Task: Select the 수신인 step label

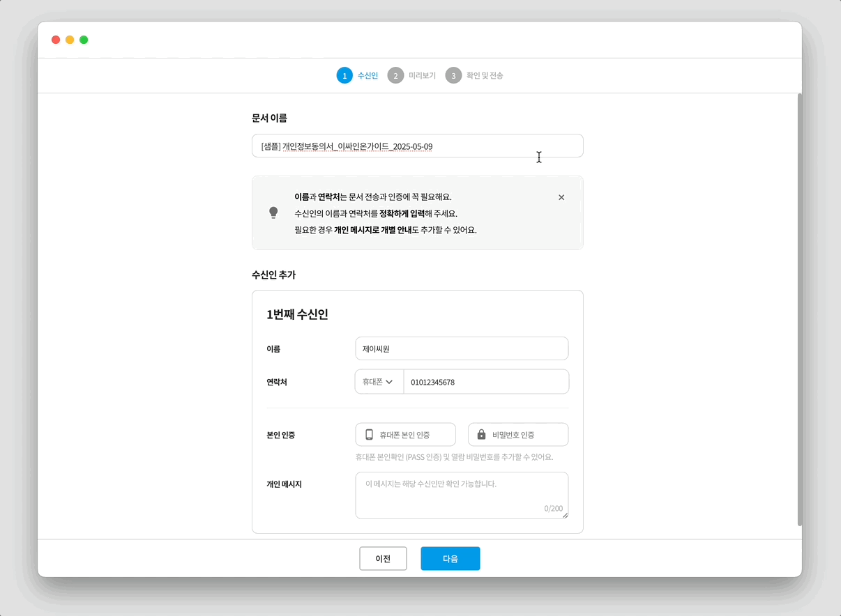Action: 367,75
